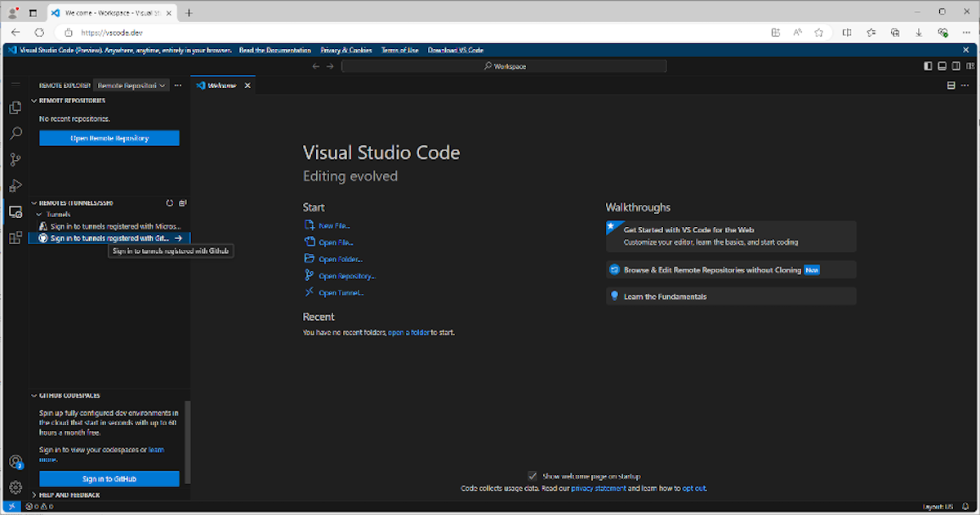Go forward with command center arrow
Viewport: 980px width, 515px height.
coord(330,66)
